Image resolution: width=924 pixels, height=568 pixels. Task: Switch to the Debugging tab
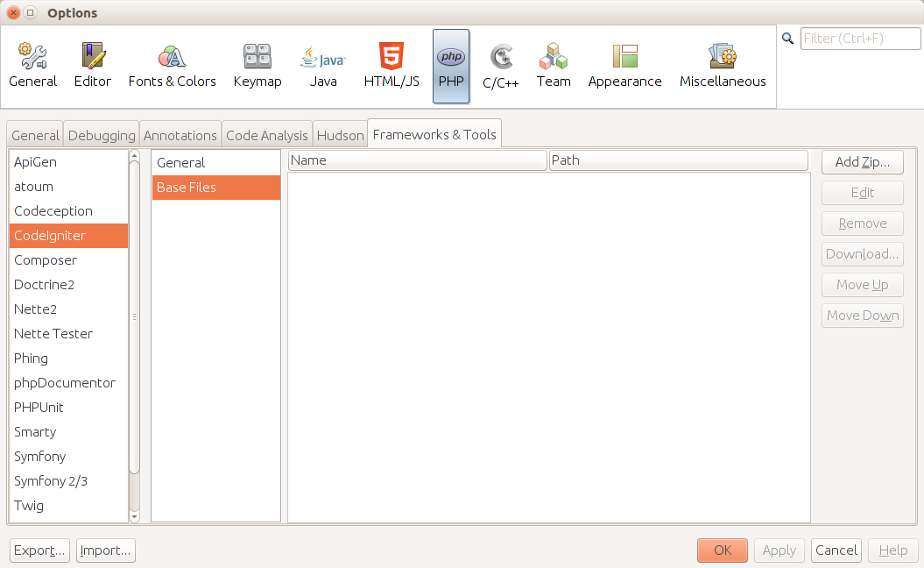pos(102,136)
